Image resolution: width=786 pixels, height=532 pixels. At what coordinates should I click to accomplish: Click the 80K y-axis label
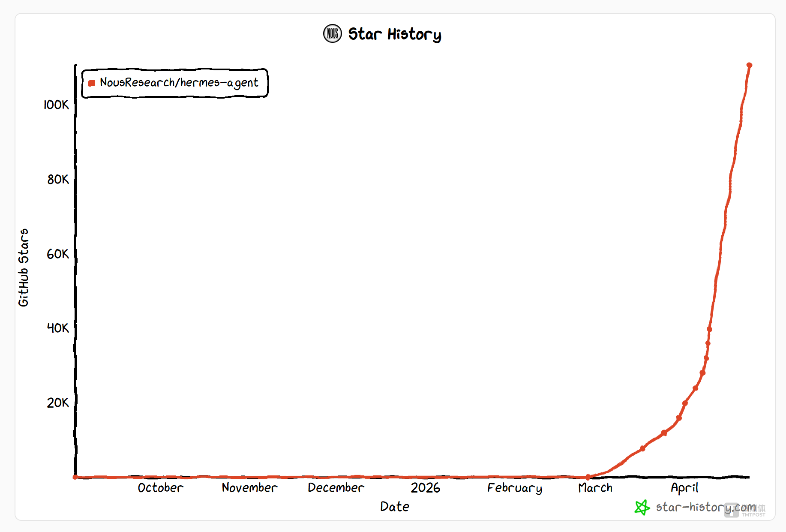[58, 180]
